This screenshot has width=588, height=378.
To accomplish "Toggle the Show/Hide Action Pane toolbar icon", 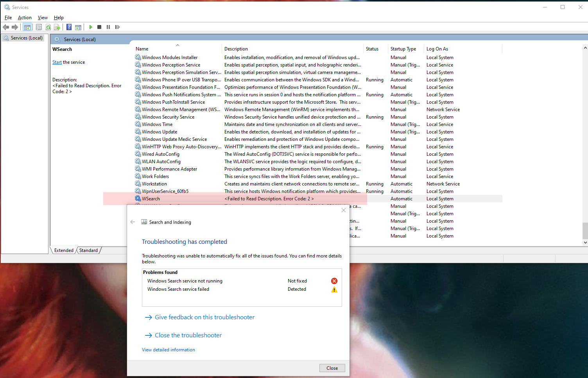I will click(78, 27).
